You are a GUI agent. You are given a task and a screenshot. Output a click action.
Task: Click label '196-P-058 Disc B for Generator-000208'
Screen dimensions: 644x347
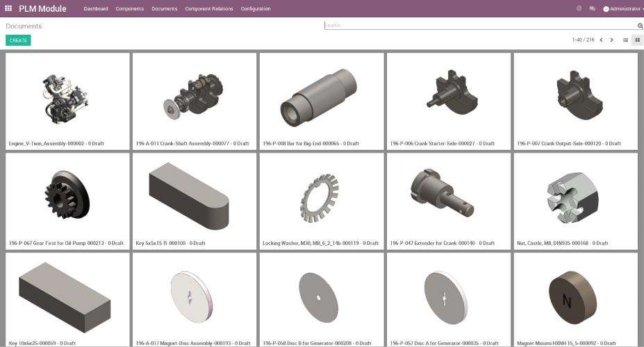click(x=307, y=344)
